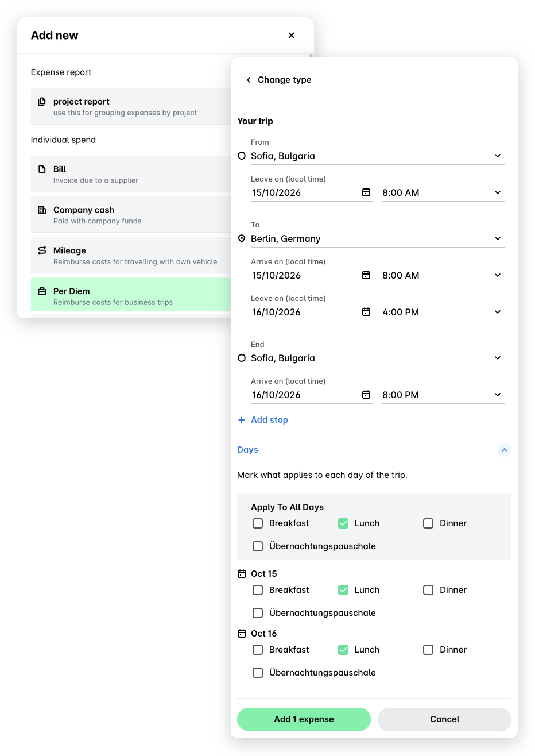
Task: Check Übernachtungspauschale under Apply To All Days
Action: point(258,546)
